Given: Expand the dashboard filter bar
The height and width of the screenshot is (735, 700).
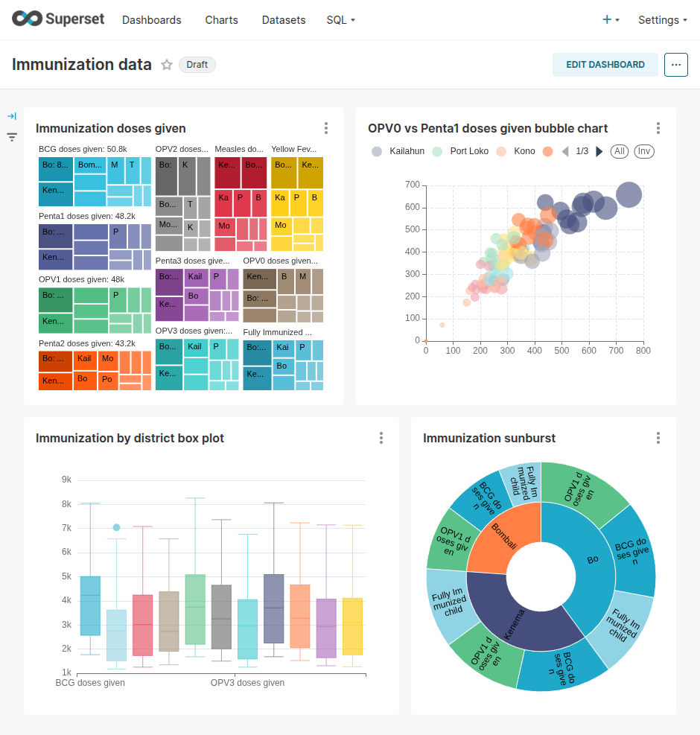Looking at the screenshot, I should [x=11, y=116].
